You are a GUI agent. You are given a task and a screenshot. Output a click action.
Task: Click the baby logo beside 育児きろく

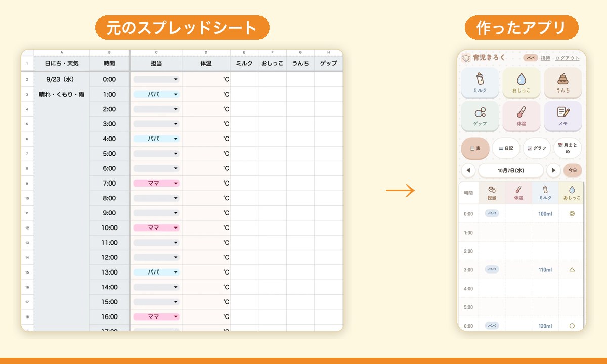[x=466, y=58]
